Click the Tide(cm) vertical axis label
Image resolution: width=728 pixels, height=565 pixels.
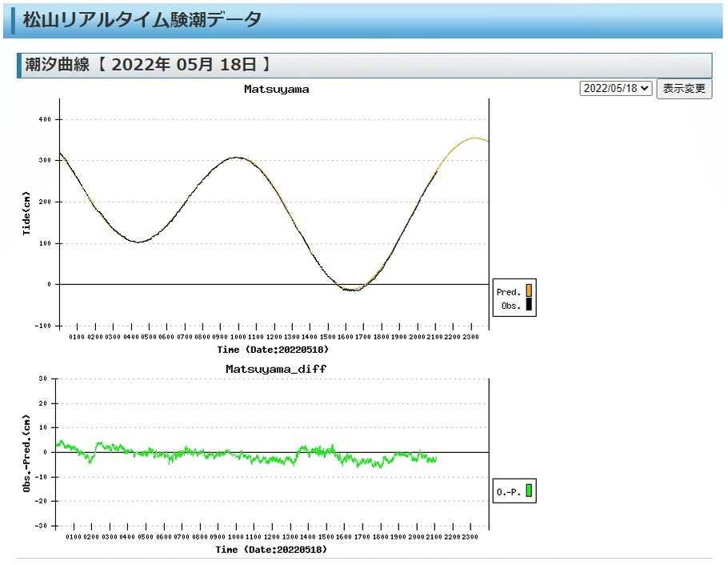[x=26, y=213]
